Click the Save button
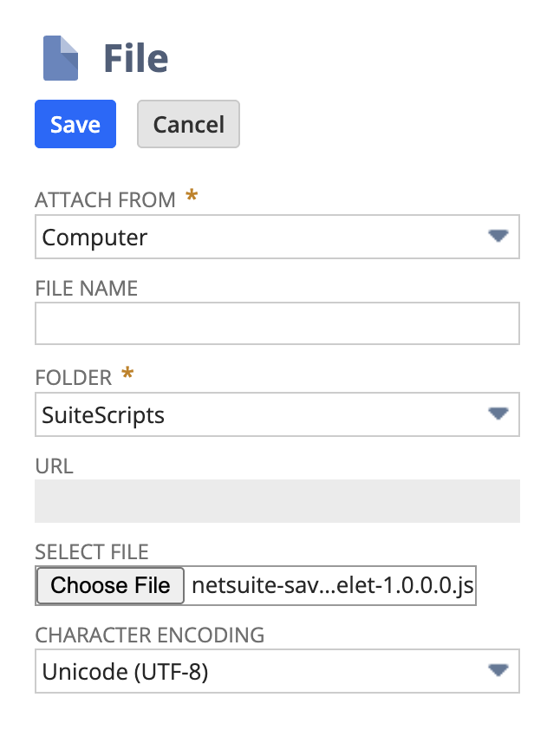Image resolution: width=560 pixels, height=743 pixels. point(75,124)
